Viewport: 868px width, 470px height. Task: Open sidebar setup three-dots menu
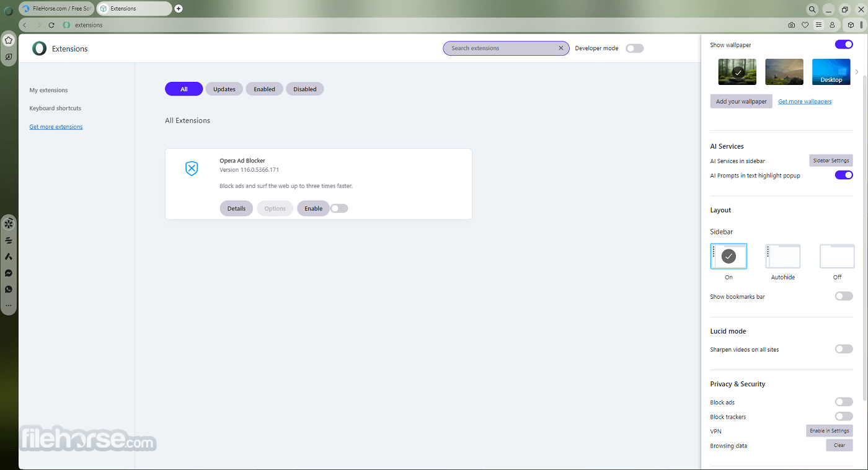(9, 305)
